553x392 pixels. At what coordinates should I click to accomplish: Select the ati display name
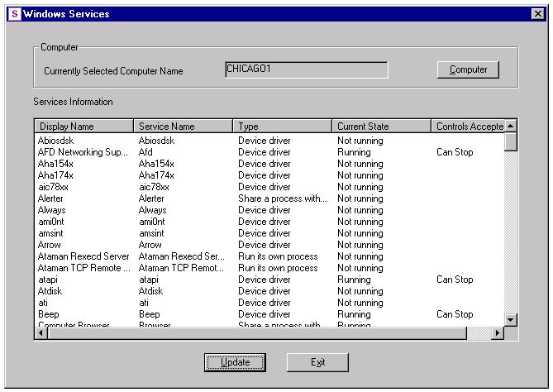coord(43,303)
